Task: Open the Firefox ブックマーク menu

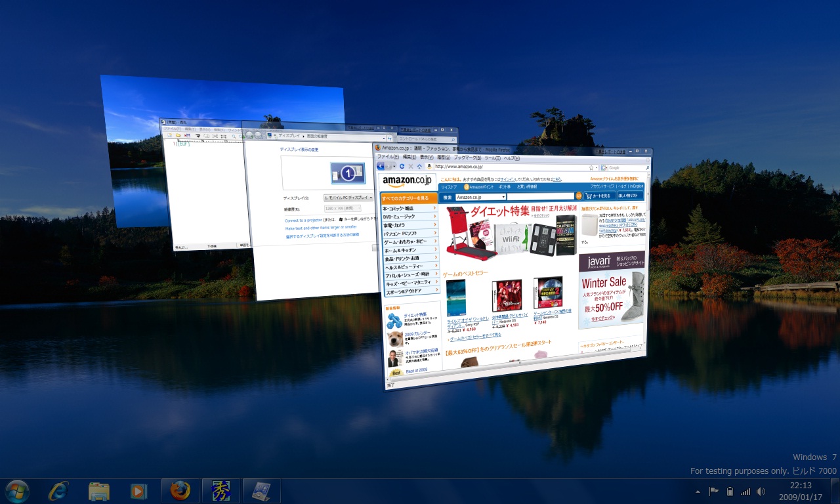Action: coord(466,157)
